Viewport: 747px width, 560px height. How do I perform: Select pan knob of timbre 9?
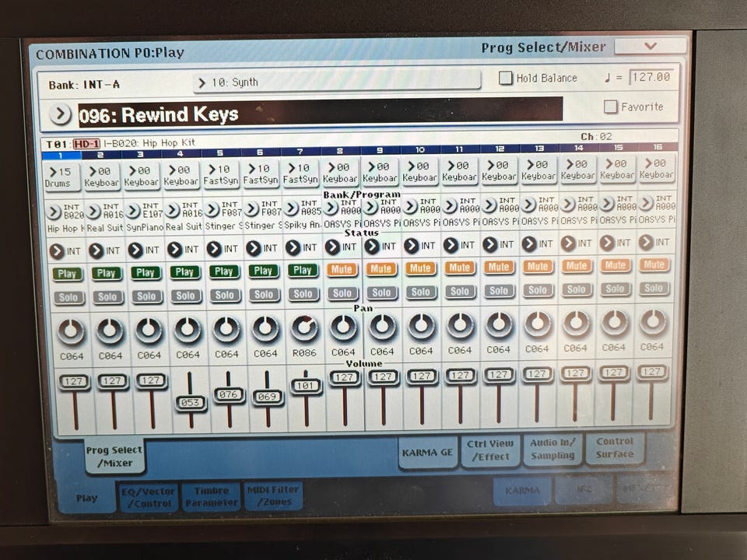(383, 327)
